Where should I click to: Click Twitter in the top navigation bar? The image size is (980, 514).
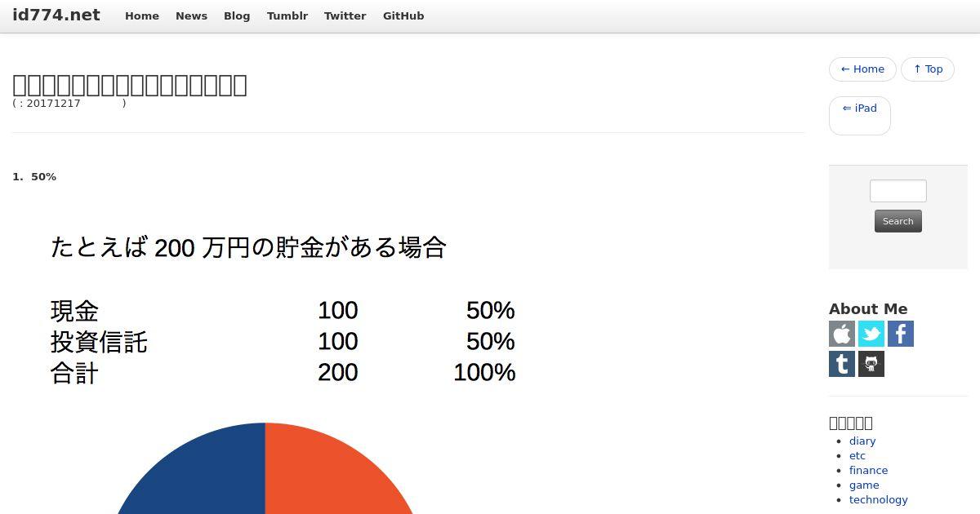pyautogui.click(x=345, y=16)
